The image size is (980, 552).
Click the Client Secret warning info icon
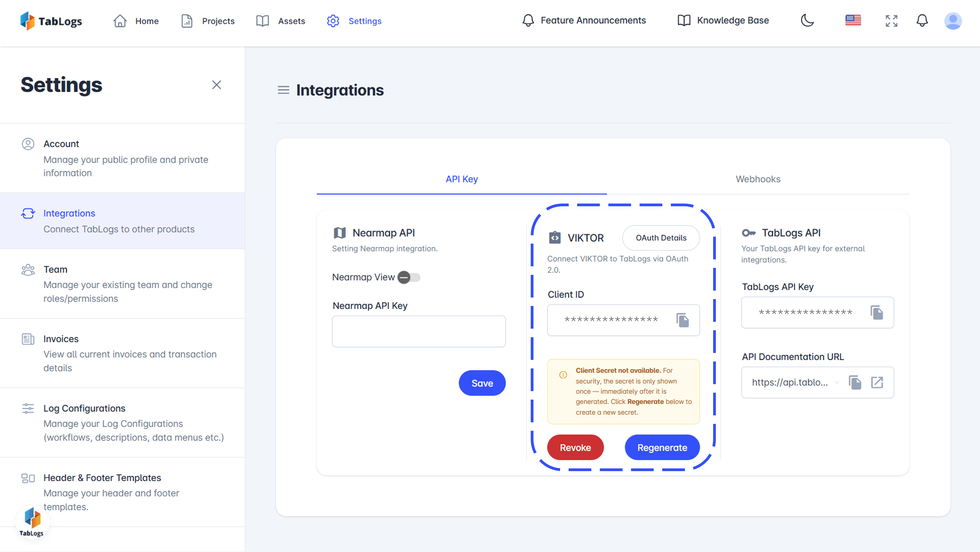563,375
